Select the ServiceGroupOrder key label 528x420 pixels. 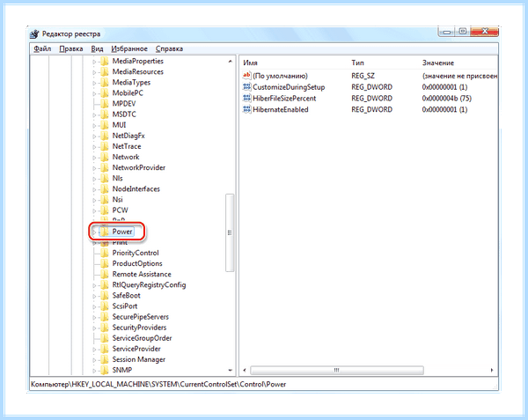click(142, 338)
